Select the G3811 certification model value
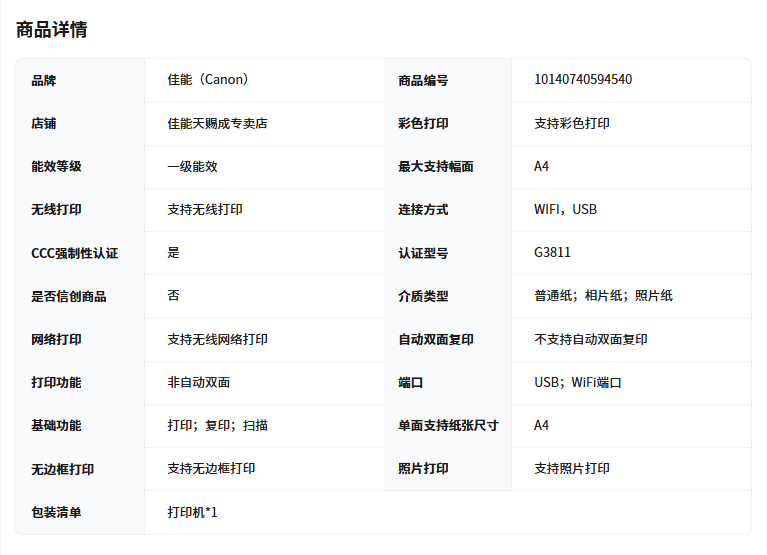This screenshot has width=767, height=555. [552, 253]
